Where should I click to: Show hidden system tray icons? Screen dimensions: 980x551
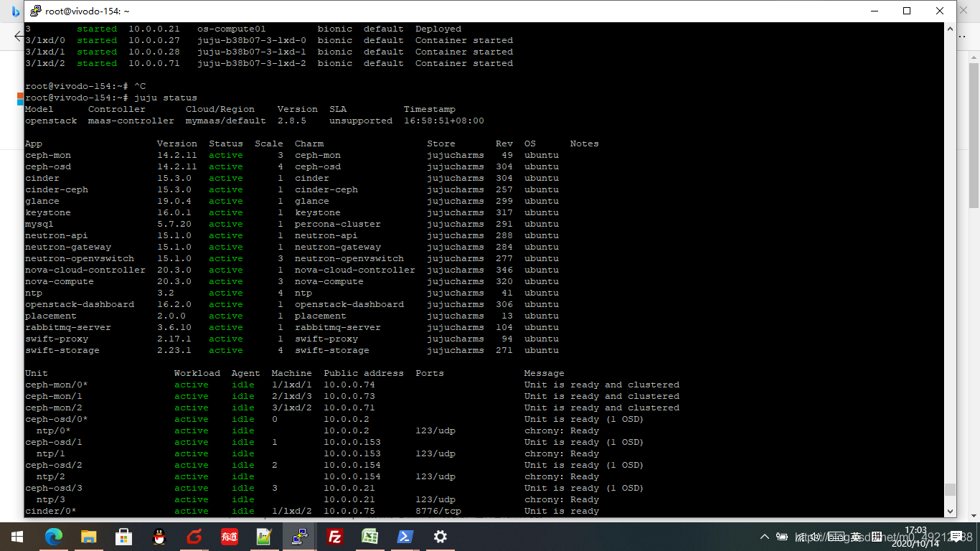[765, 537]
